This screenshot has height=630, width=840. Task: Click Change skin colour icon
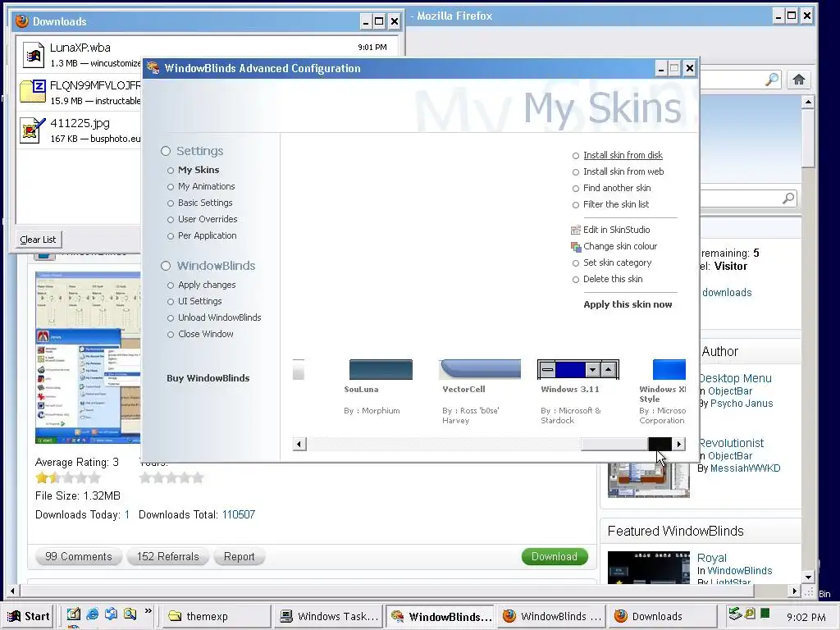[576, 246]
